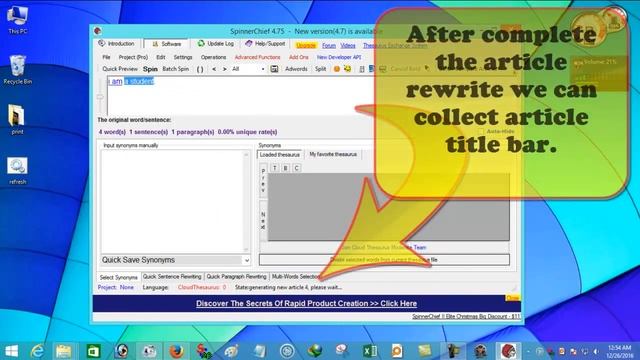Open the Videos link
Viewport: 640px width, 360px height.
(x=348, y=46)
